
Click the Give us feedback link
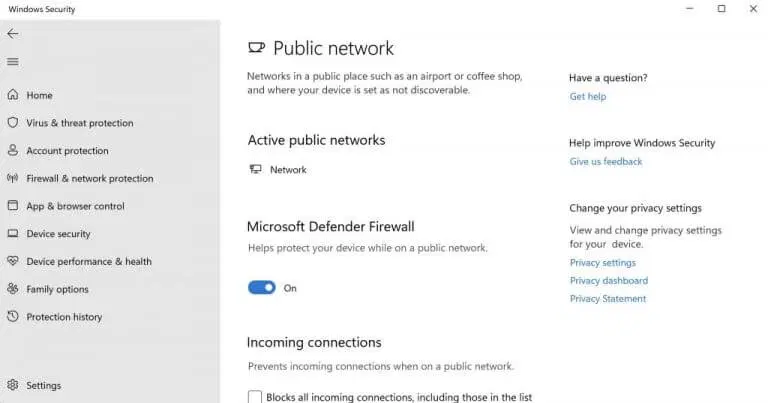(x=605, y=162)
